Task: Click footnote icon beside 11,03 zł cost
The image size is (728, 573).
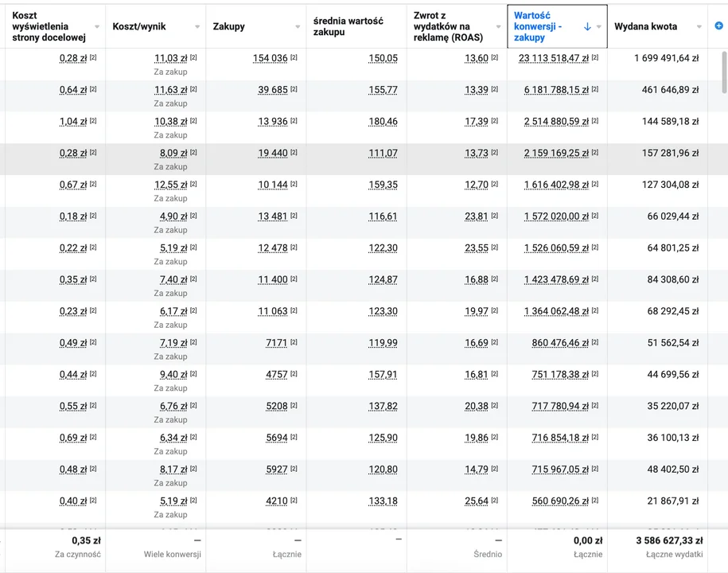Action: coord(193,58)
